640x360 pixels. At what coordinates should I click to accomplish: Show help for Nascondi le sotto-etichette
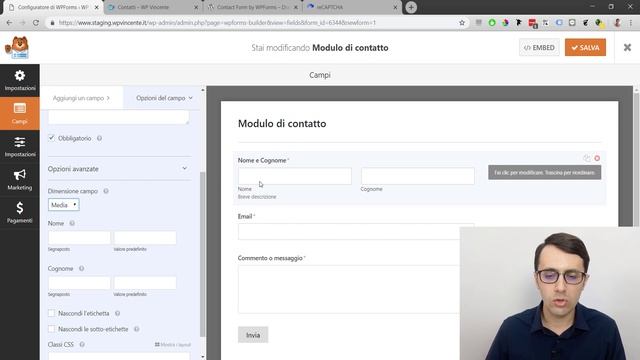136,329
